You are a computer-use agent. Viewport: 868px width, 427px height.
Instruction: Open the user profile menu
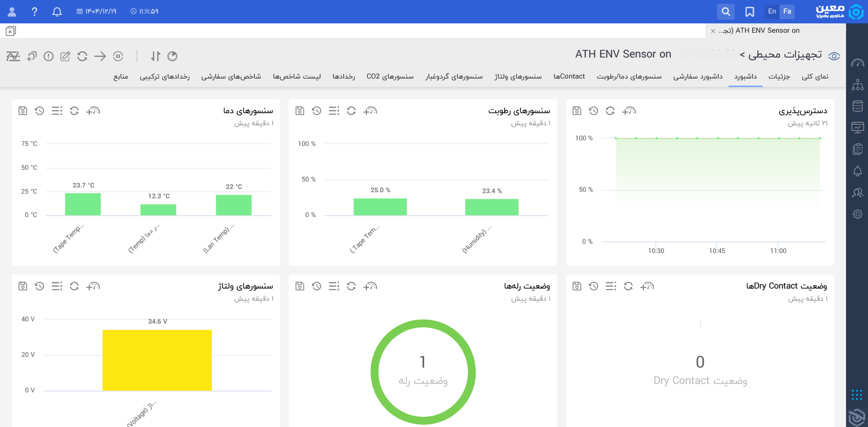click(12, 12)
